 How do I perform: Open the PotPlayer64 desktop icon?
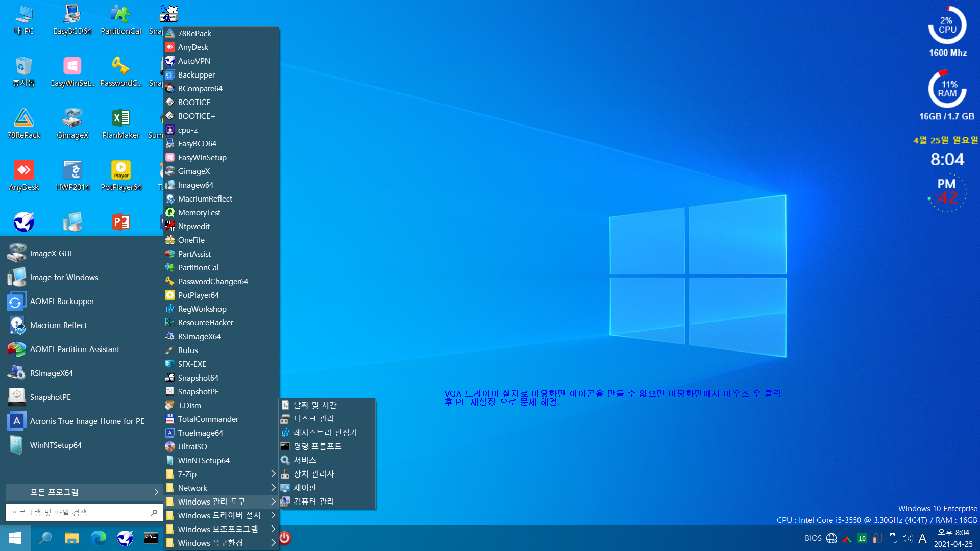120,177
